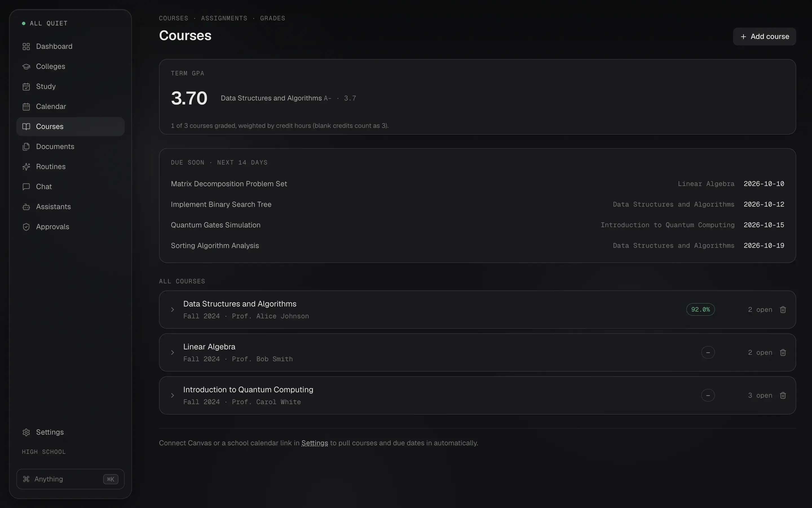812x508 pixels.
Task: Click the ⌘K shortcut badge
Action: point(111,479)
